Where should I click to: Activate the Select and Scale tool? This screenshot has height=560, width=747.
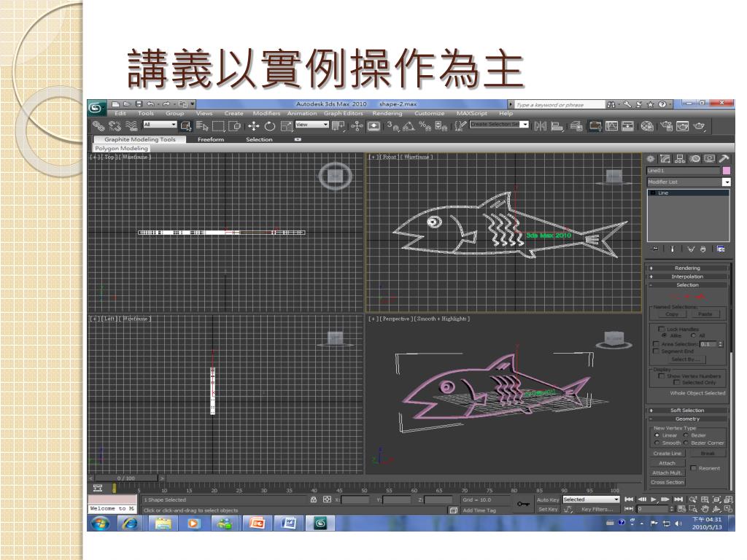point(286,126)
